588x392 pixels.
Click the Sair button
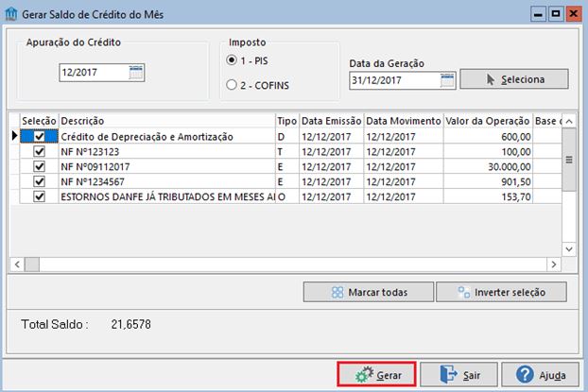click(458, 374)
